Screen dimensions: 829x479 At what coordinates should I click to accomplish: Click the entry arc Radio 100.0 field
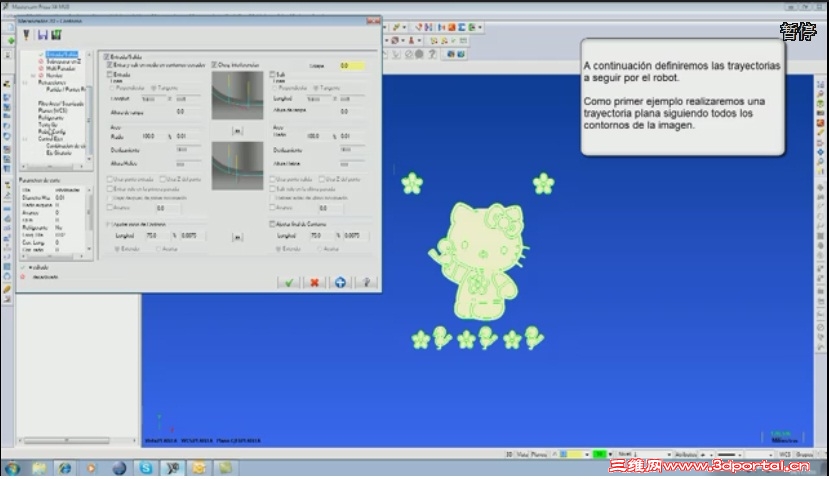pyautogui.click(x=154, y=136)
